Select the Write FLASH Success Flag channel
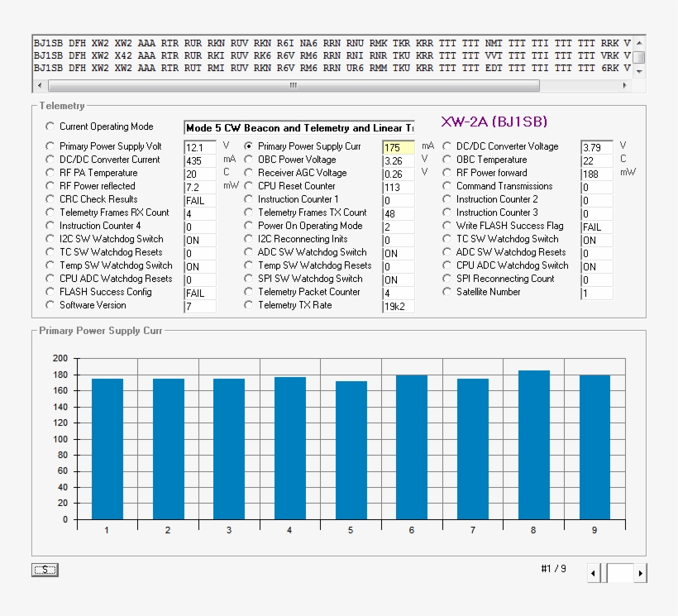Viewport: 678px width, 616px height. [x=447, y=226]
